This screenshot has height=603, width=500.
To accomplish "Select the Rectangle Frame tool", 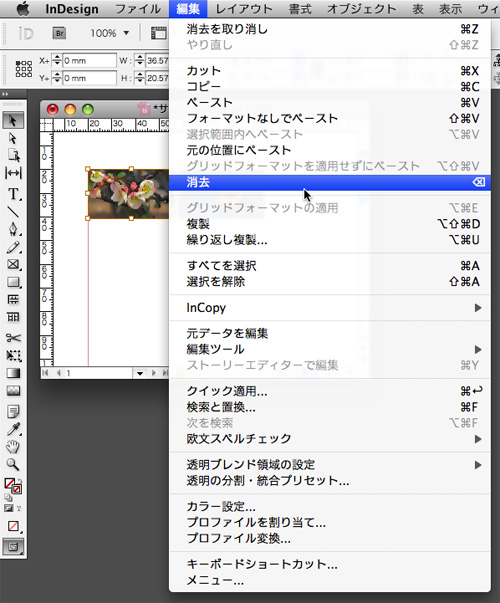I will coord(13,264).
